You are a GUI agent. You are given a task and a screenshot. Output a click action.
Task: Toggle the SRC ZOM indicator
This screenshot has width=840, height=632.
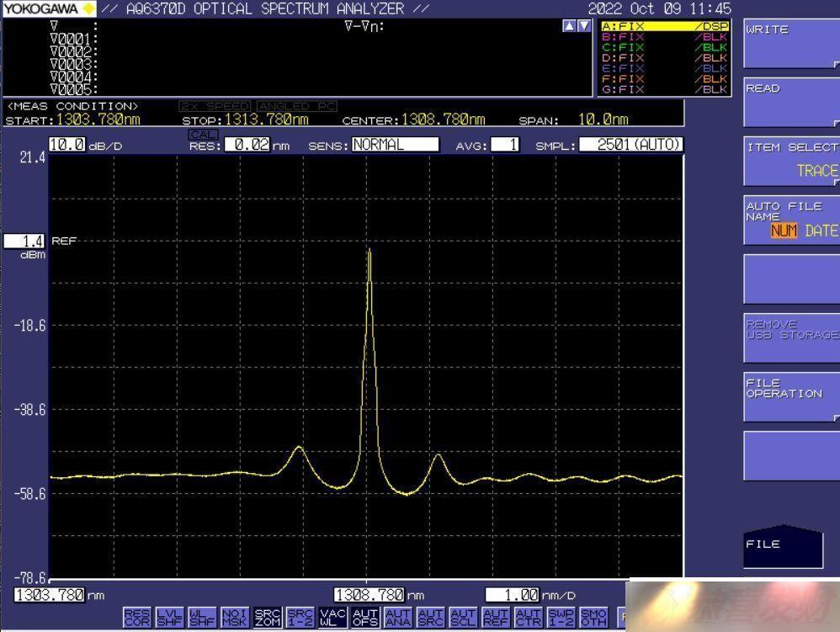pyautogui.click(x=268, y=617)
